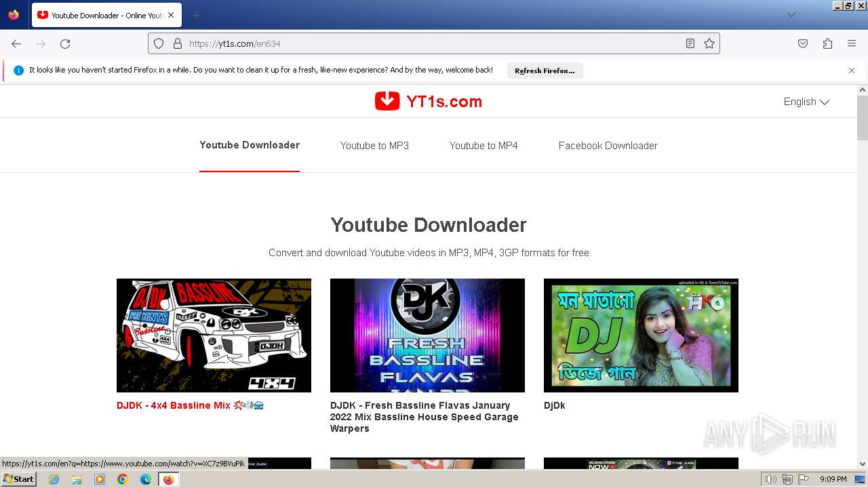Expand the list all tabs chevron

791,15
